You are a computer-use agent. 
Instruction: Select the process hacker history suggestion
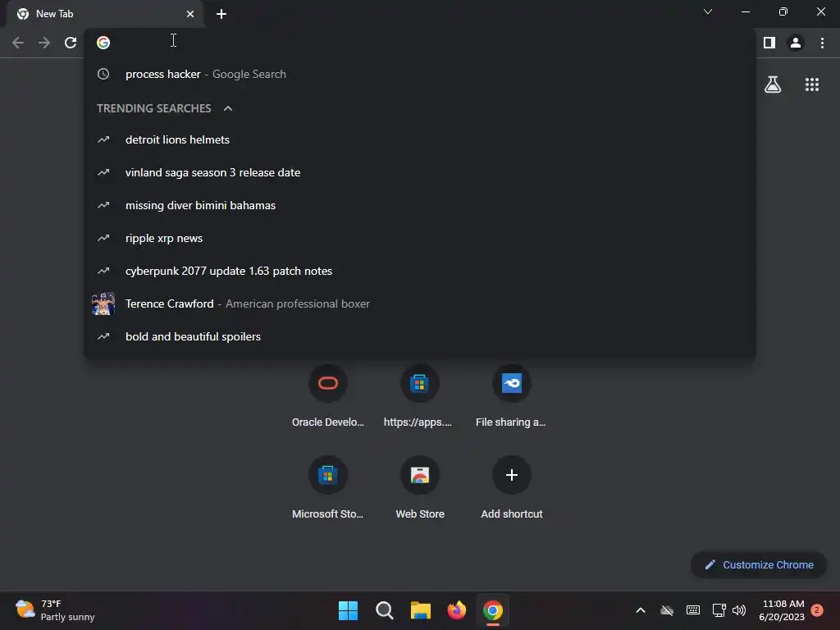pyautogui.click(x=419, y=74)
